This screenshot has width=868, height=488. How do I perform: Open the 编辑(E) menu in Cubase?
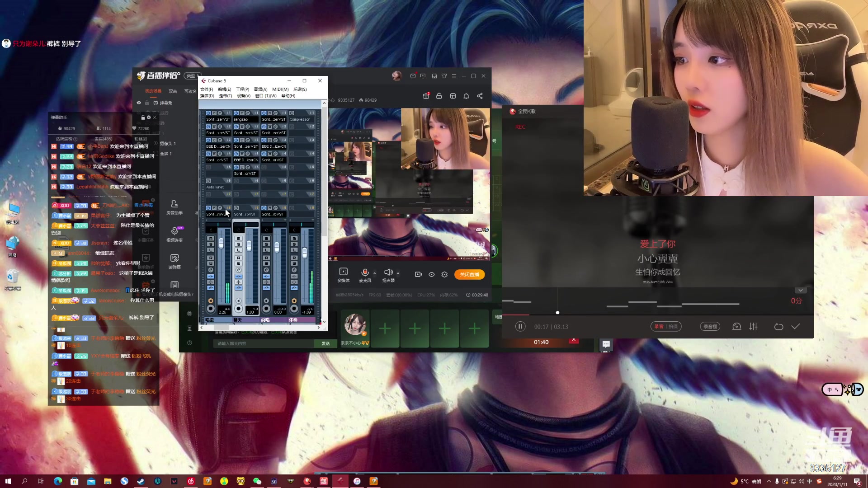coord(224,89)
